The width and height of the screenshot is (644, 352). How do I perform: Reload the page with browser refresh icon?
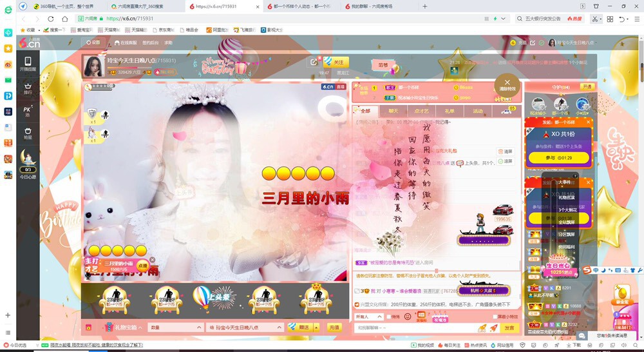[x=50, y=19]
